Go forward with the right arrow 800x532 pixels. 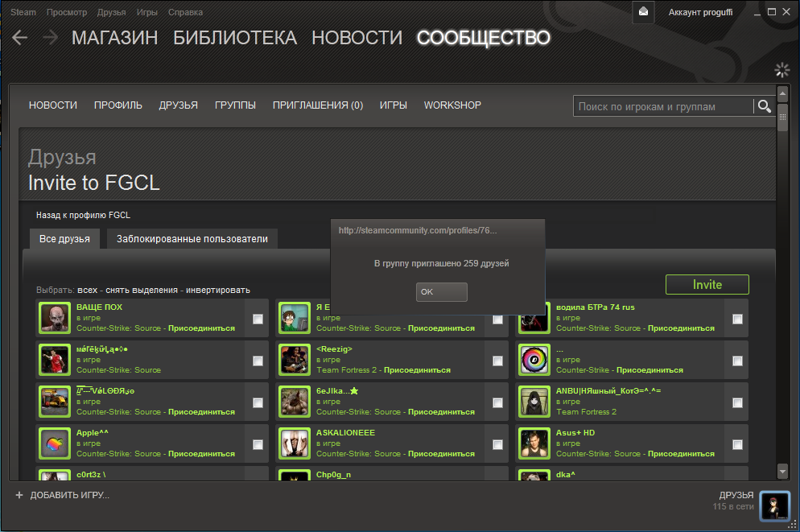pos(50,37)
